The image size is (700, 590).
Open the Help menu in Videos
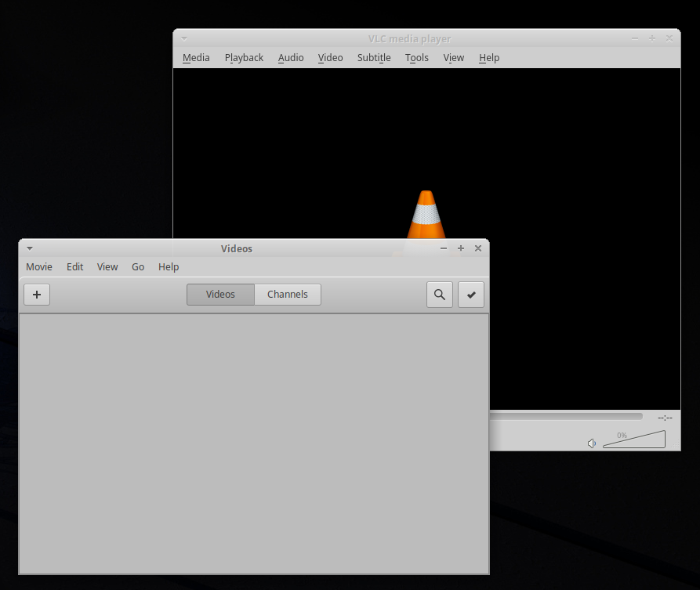169,266
